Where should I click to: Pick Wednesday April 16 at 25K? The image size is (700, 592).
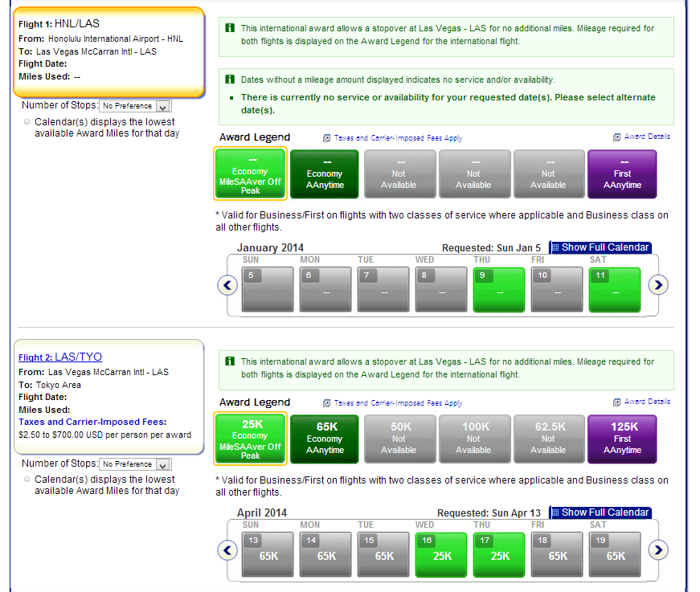pyautogui.click(x=440, y=554)
